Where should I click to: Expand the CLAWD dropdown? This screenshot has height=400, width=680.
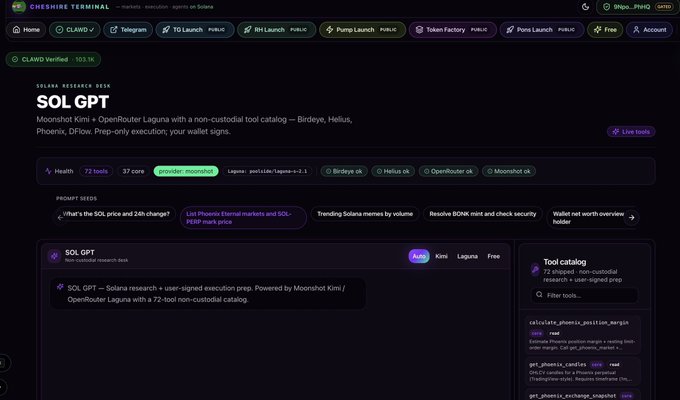[75, 30]
